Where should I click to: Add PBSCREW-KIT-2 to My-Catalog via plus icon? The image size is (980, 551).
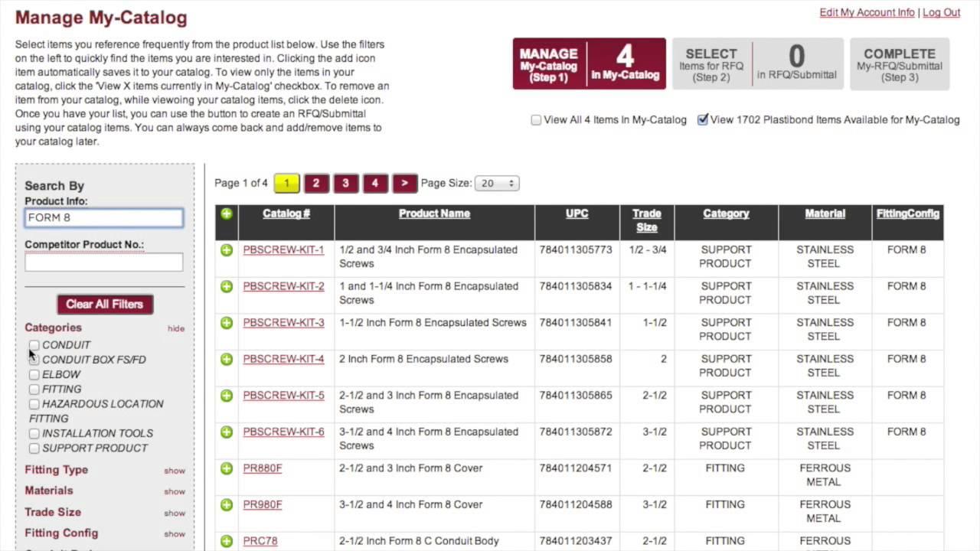(x=227, y=286)
